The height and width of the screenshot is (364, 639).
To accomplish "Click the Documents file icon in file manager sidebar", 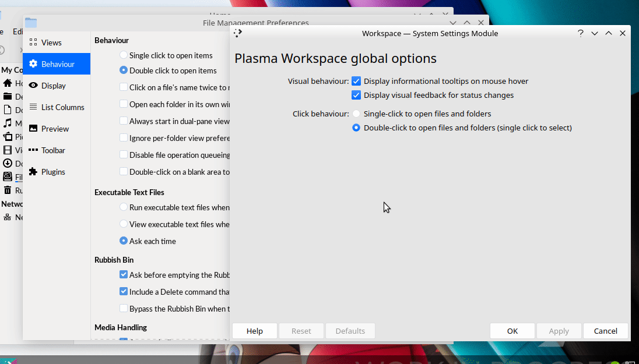I will click(8, 110).
